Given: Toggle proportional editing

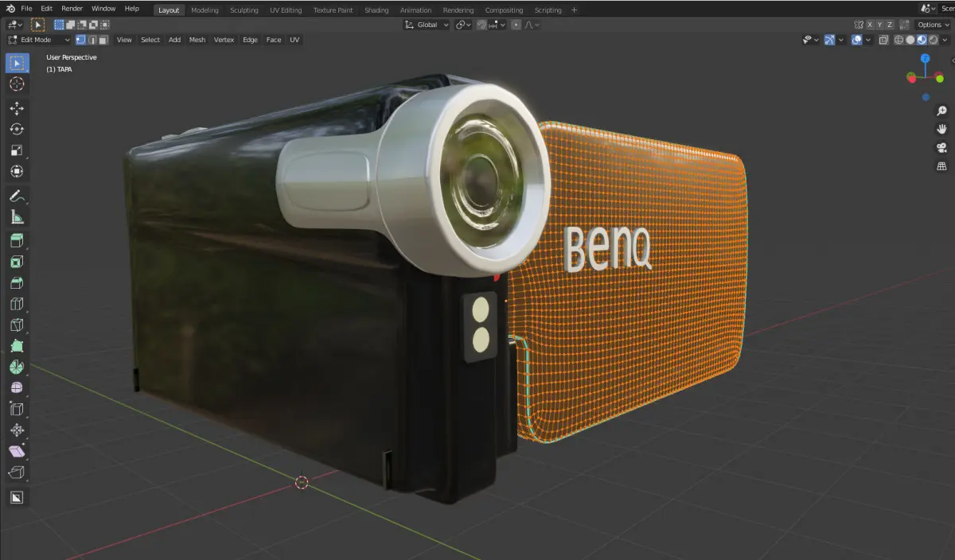Looking at the screenshot, I should [516, 25].
